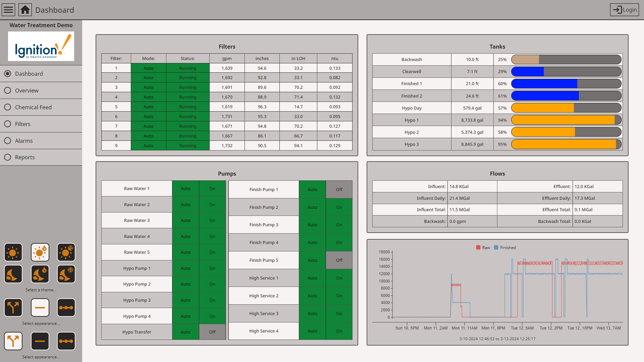The height and width of the screenshot is (362, 644).
Task: Select the dotted line appearance icon
Action: [x=66, y=307]
